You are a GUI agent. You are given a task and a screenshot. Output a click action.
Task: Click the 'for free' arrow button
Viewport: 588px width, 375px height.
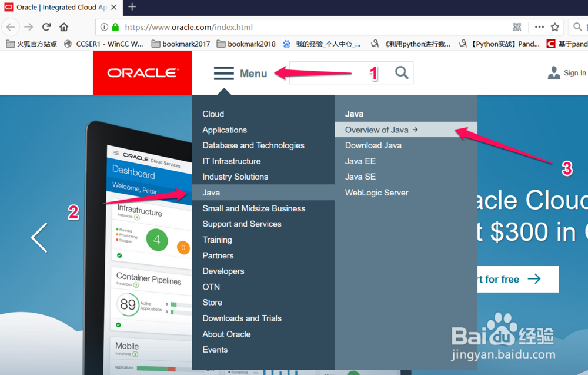(518, 279)
